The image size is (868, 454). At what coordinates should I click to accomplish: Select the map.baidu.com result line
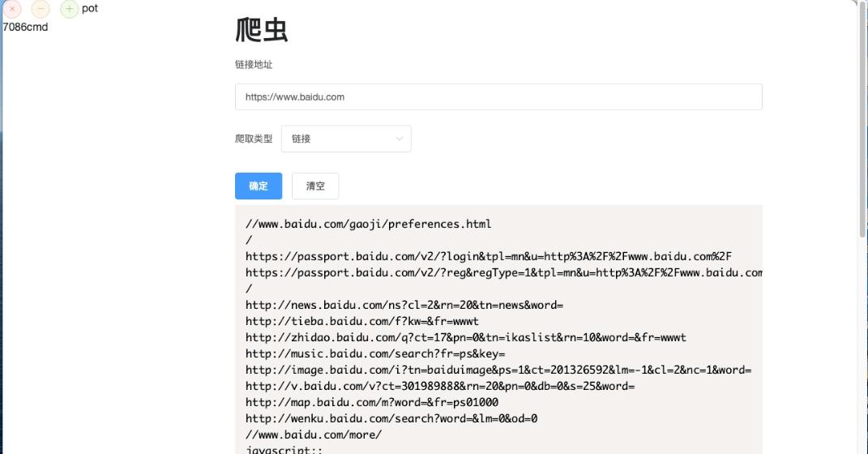click(x=371, y=402)
